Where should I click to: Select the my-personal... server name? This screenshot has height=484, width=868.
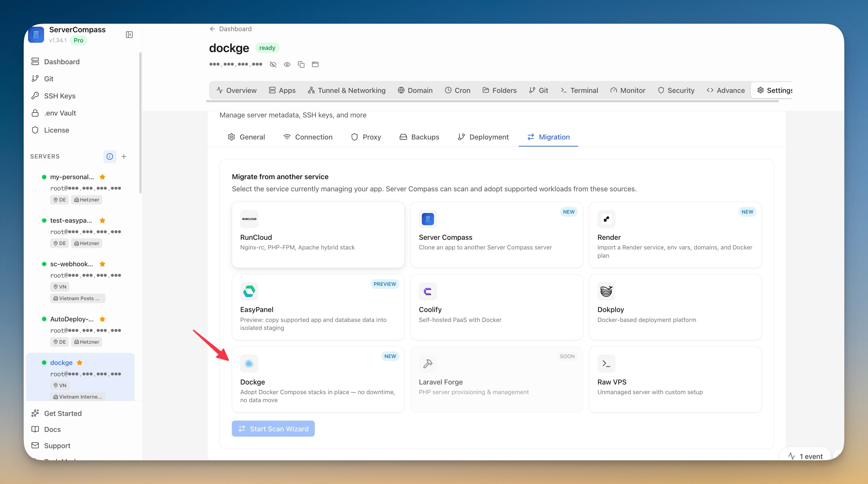72,177
